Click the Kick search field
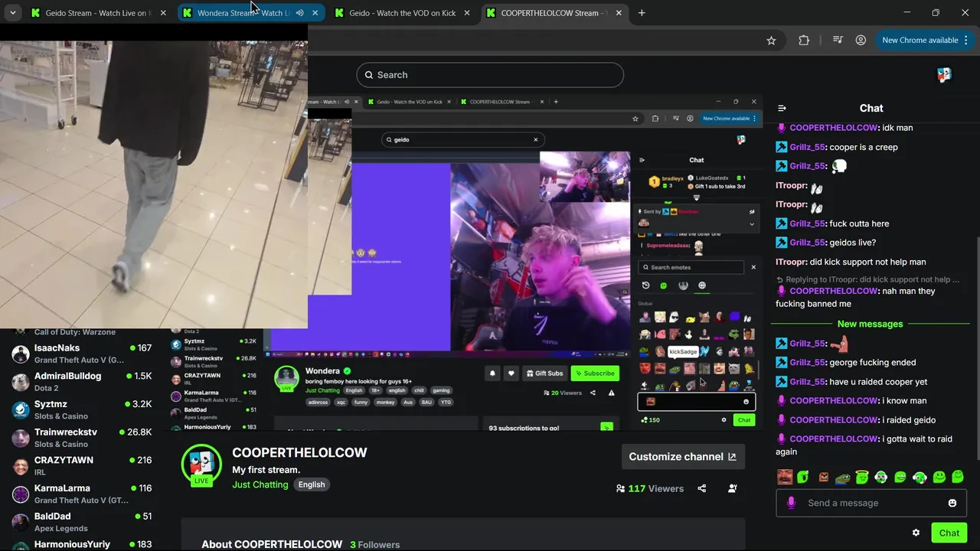 point(490,75)
